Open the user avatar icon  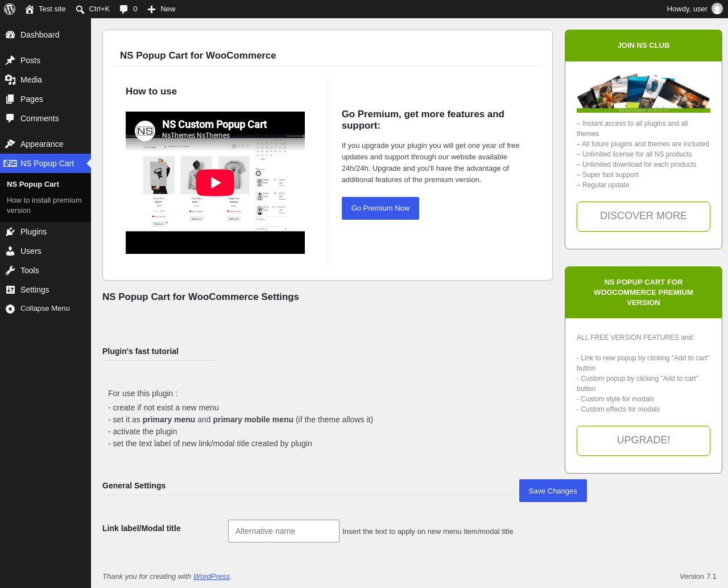tap(717, 9)
